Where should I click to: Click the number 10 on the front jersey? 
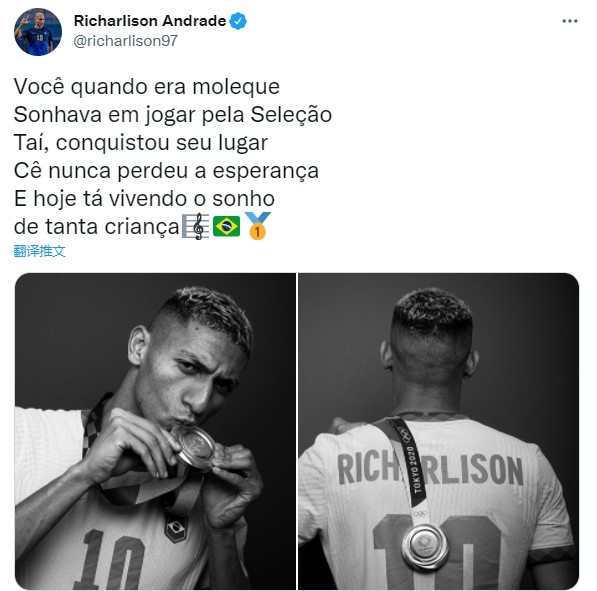109,559
